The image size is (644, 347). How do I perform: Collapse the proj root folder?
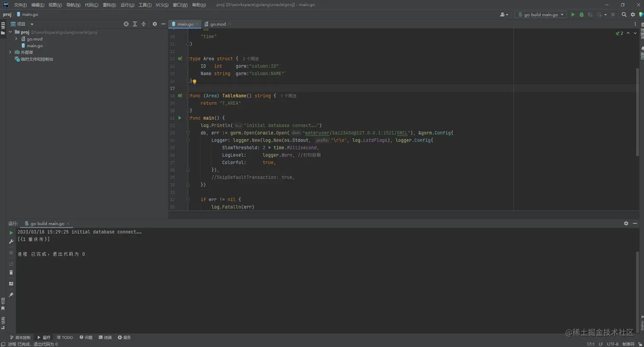coord(10,32)
